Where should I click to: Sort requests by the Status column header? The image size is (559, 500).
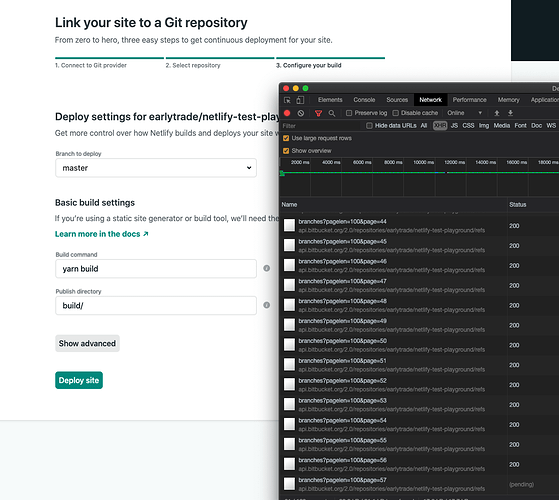518,205
